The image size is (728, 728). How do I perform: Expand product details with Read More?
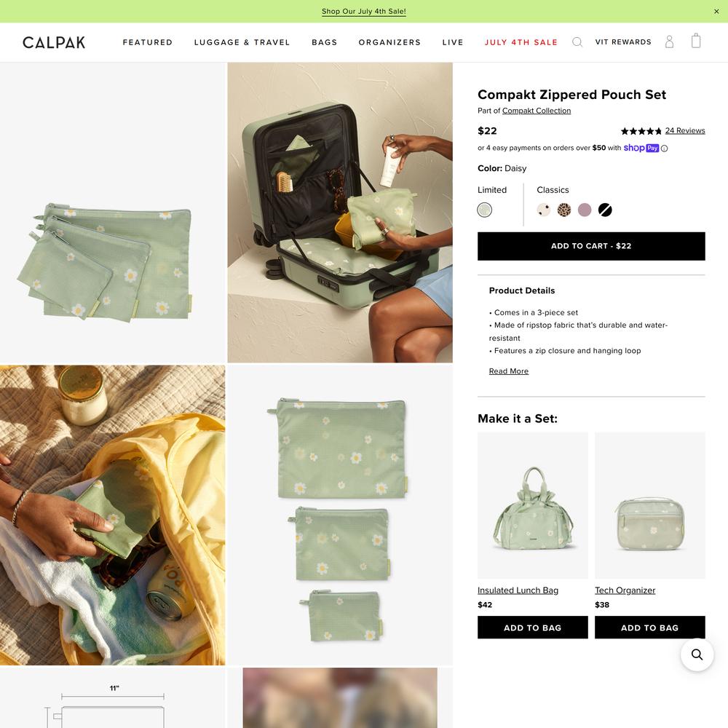[x=508, y=371]
